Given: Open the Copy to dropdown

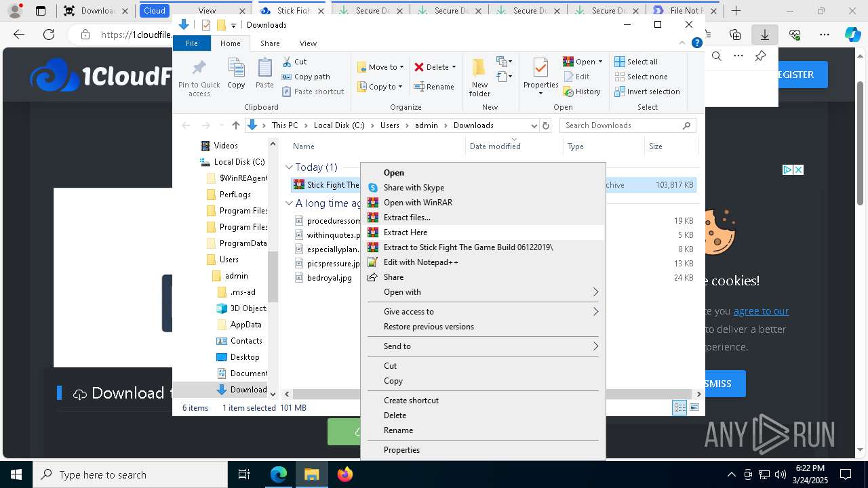Looking at the screenshot, I should (380, 87).
